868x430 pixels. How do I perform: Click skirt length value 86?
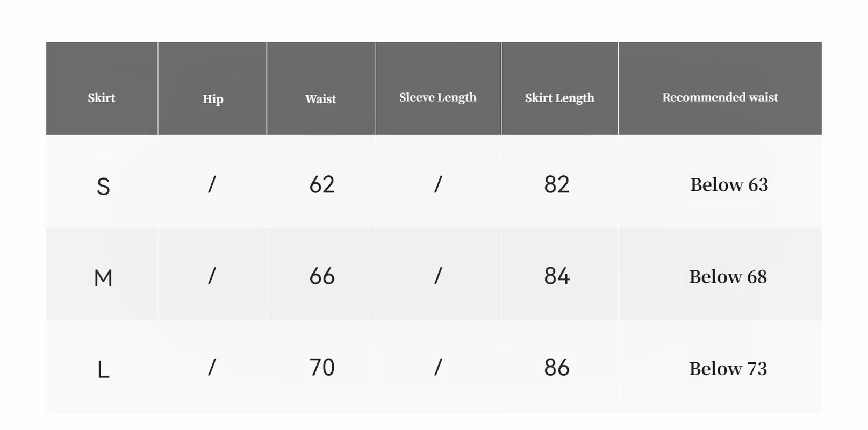pyautogui.click(x=556, y=368)
